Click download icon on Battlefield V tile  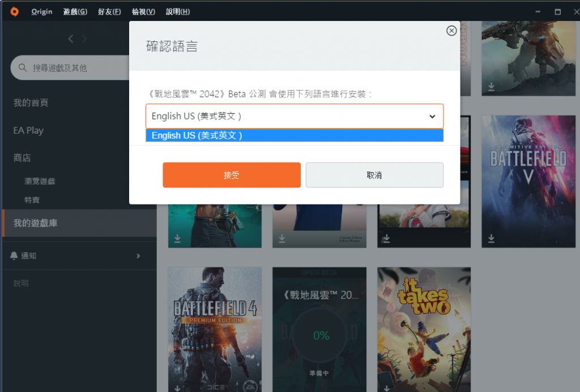(491, 238)
